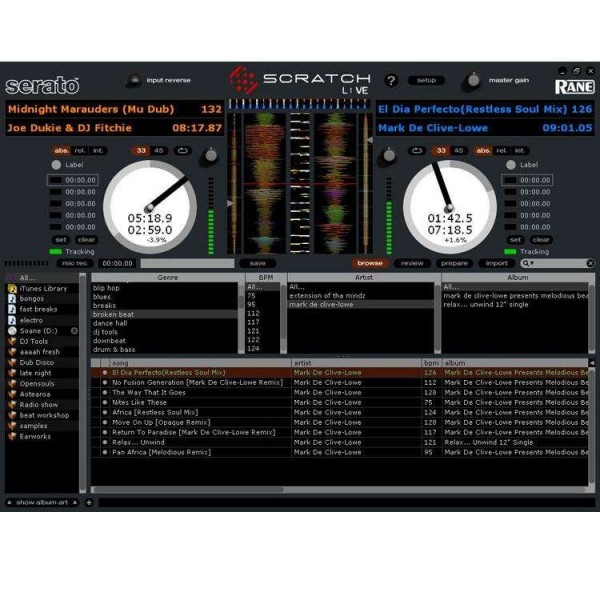Open the bongos playlist
Image resolution: width=600 pixels, height=600 pixels.
(42, 299)
